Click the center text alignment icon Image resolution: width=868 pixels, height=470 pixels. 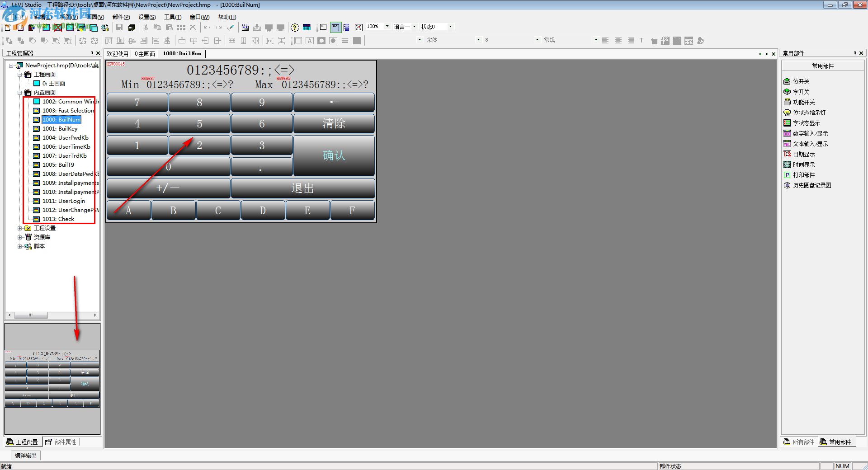pyautogui.click(x=618, y=41)
